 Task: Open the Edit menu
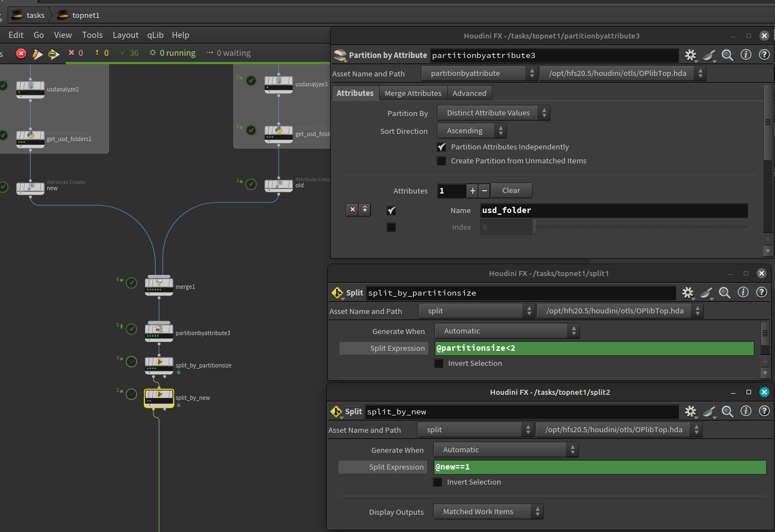16,35
